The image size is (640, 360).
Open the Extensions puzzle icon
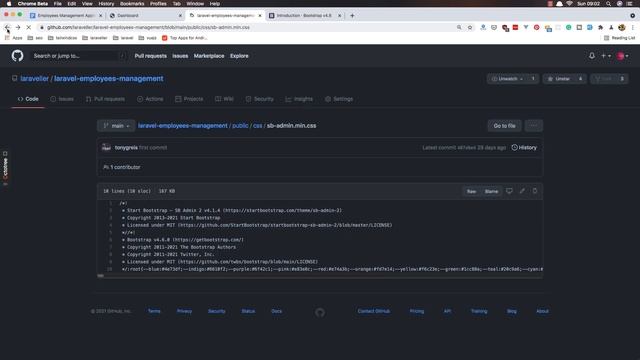click(x=600, y=27)
